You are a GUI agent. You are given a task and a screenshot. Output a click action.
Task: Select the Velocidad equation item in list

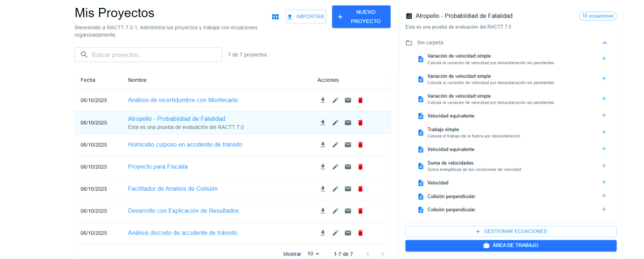[438, 183]
